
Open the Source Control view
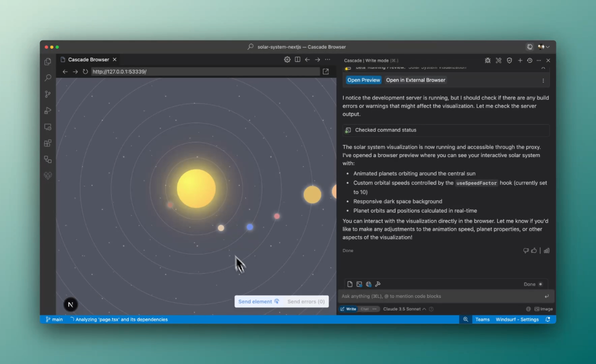48,94
